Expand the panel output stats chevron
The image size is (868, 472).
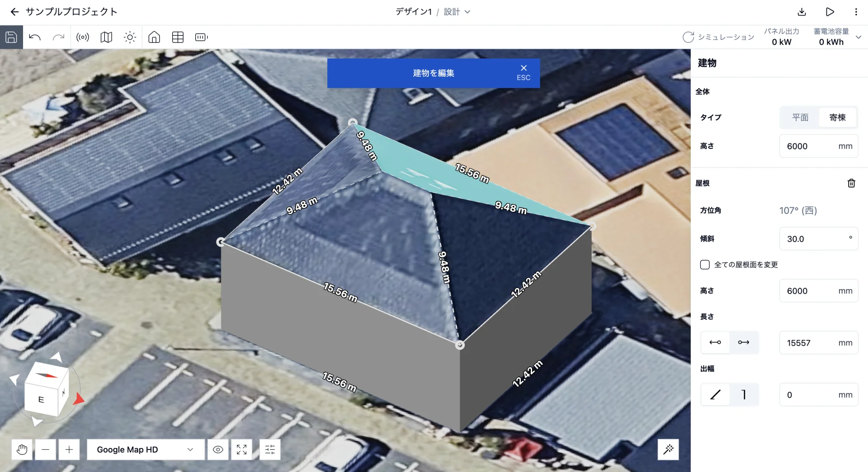point(859,37)
